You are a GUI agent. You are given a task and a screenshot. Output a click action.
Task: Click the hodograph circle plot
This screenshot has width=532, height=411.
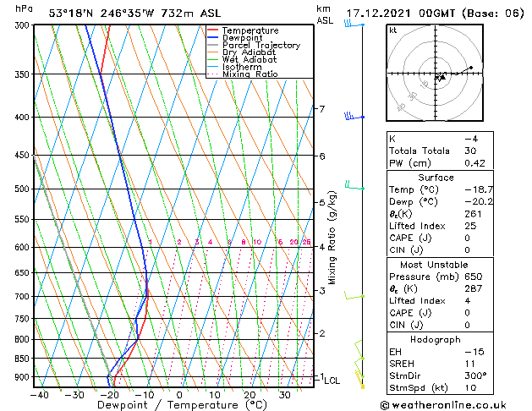pos(437,74)
